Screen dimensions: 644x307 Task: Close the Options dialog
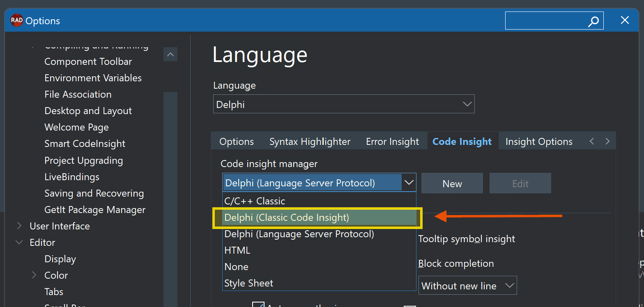pyautogui.click(x=625, y=20)
